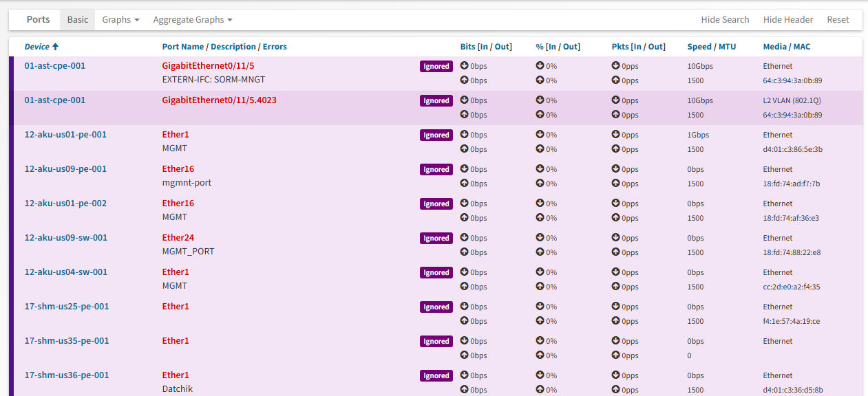Click inbound percent arrow icon for mgmnt-port row

(x=540, y=170)
